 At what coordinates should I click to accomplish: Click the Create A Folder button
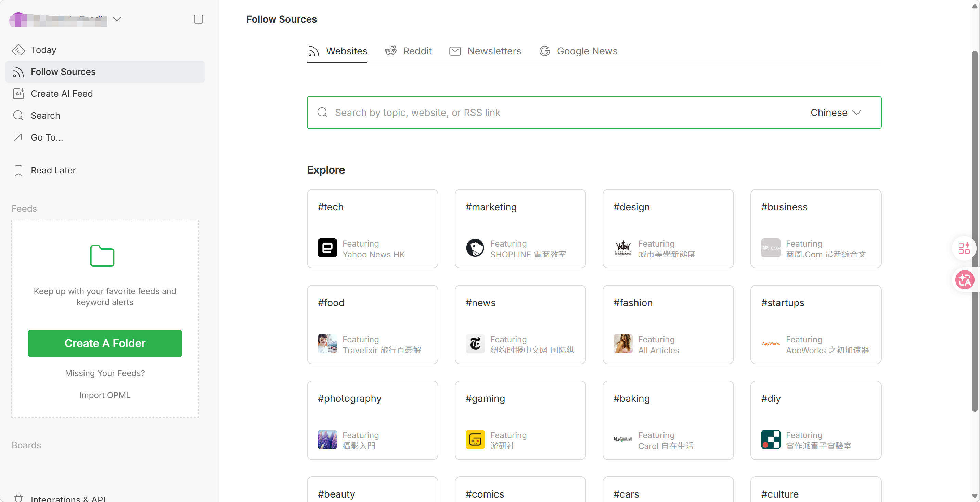pyautogui.click(x=105, y=343)
